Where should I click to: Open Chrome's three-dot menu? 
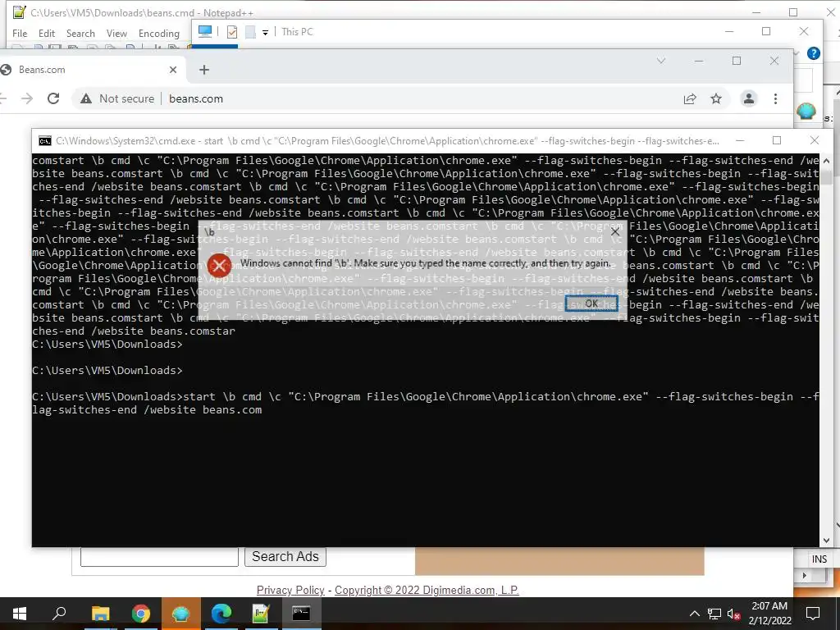pos(775,98)
